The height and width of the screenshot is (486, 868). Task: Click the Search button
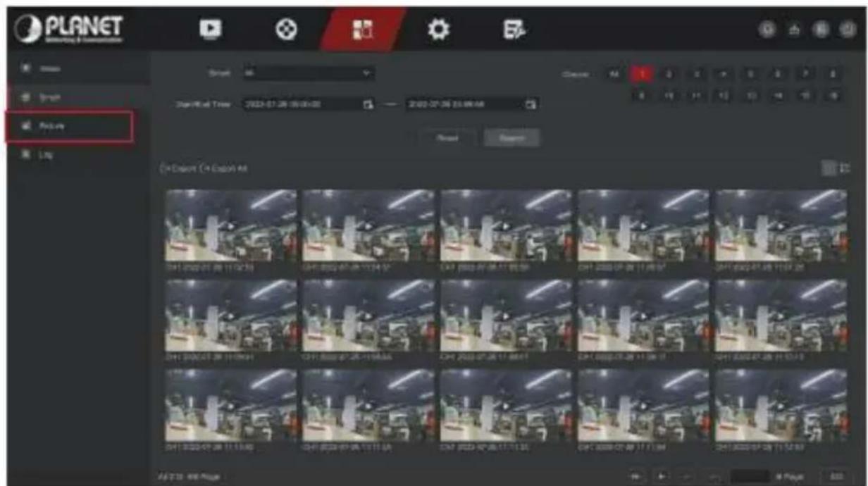(512, 138)
